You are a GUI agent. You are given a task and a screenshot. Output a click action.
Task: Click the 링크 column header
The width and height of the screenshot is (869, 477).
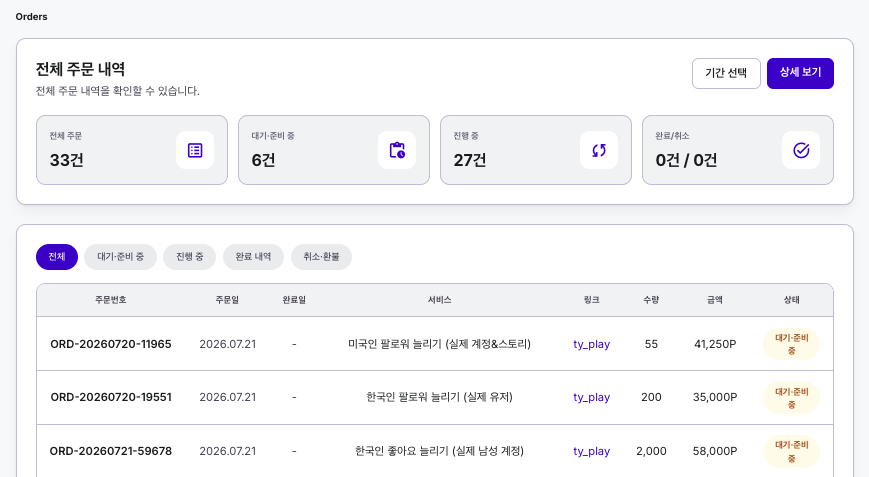[x=591, y=300]
